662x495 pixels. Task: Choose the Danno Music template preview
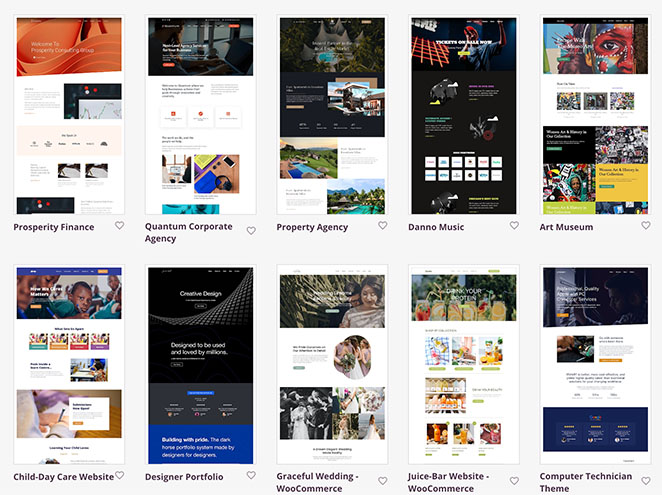(x=463, y=115)
